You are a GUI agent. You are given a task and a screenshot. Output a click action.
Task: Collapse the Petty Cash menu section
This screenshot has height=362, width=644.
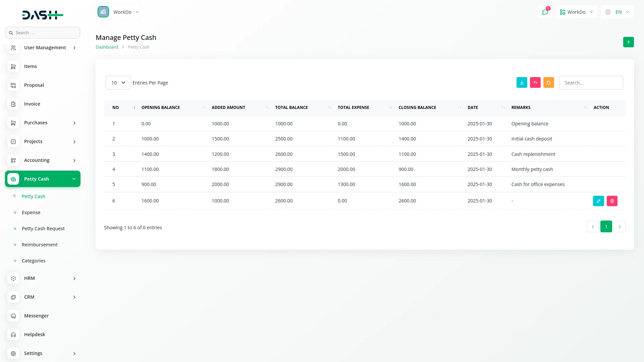coord(43,179)
